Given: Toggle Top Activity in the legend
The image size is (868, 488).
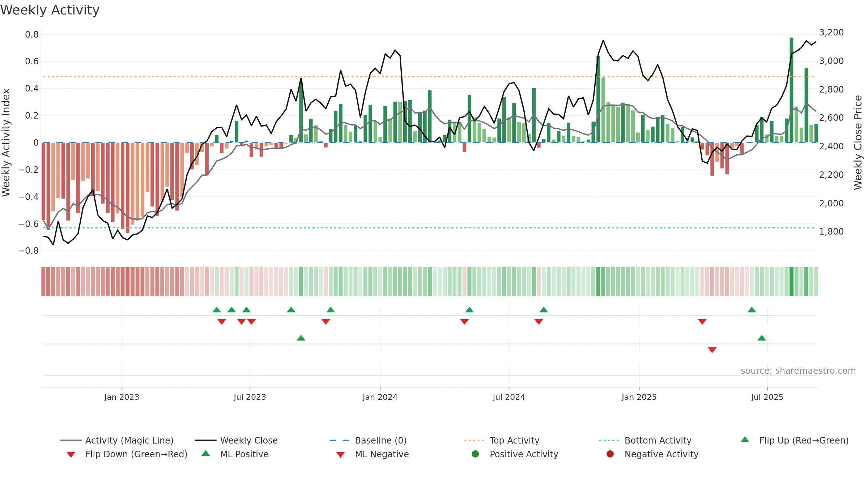Looking at the screenshot, I should [502, 440].
